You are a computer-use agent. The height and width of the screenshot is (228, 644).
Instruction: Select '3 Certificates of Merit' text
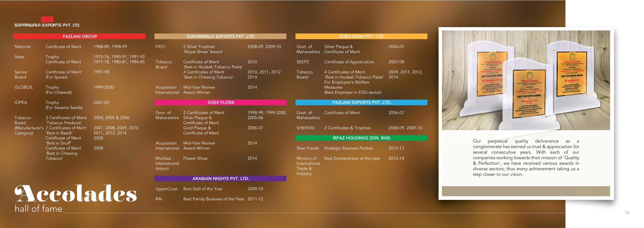point(66,118)
